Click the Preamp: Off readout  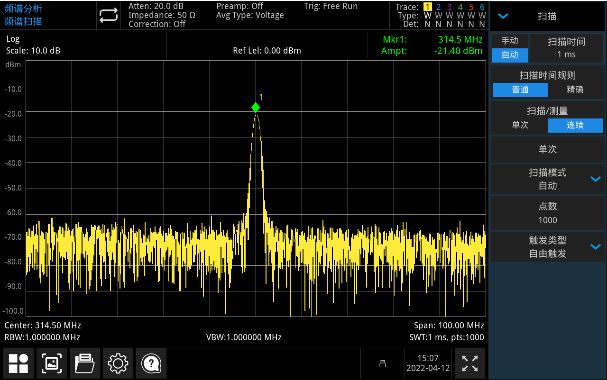click(240, 6)
